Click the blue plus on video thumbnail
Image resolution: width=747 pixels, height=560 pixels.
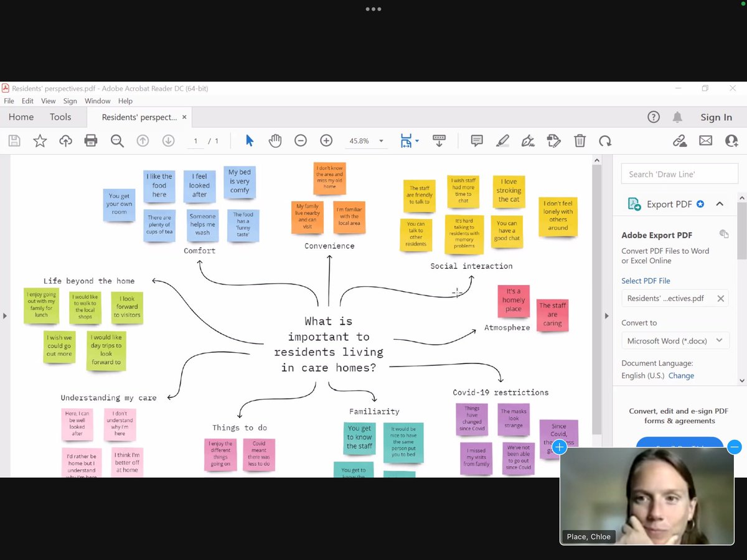click(559, 447)
